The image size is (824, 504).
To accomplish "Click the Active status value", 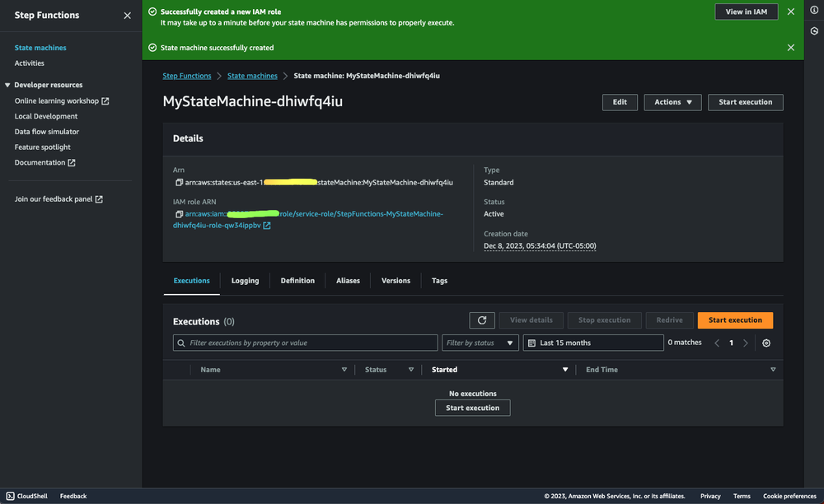I will tap(494, 213).
